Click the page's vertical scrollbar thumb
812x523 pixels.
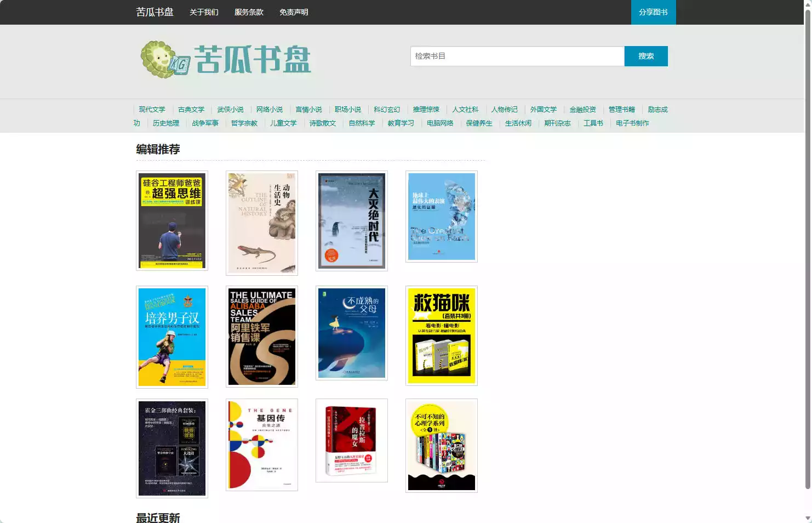click(x=808, y=248)
